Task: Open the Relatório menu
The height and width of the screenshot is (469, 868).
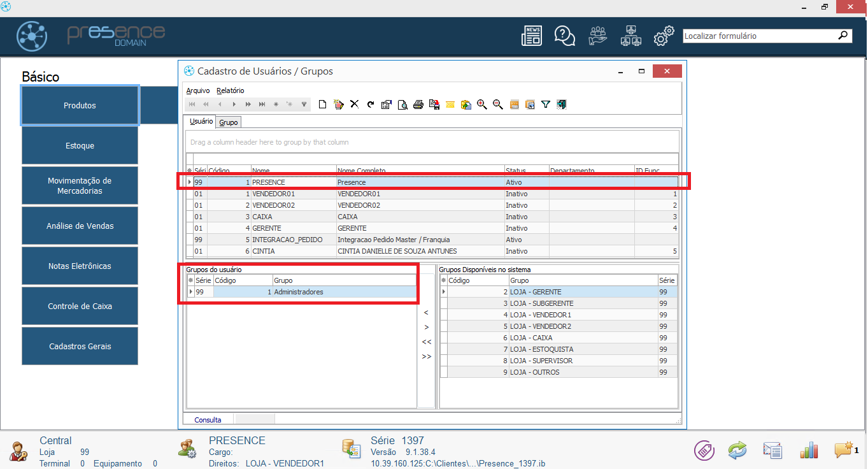Action: click(230, 90)
